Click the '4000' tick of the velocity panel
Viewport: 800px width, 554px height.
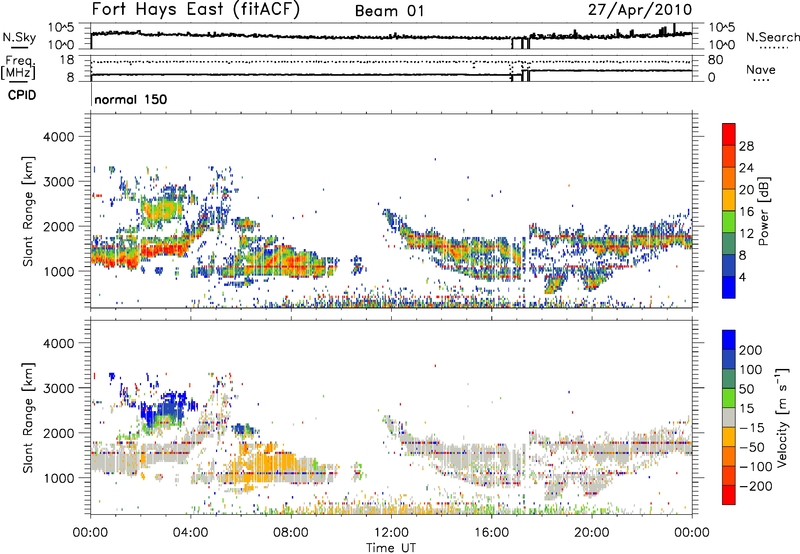59,343
